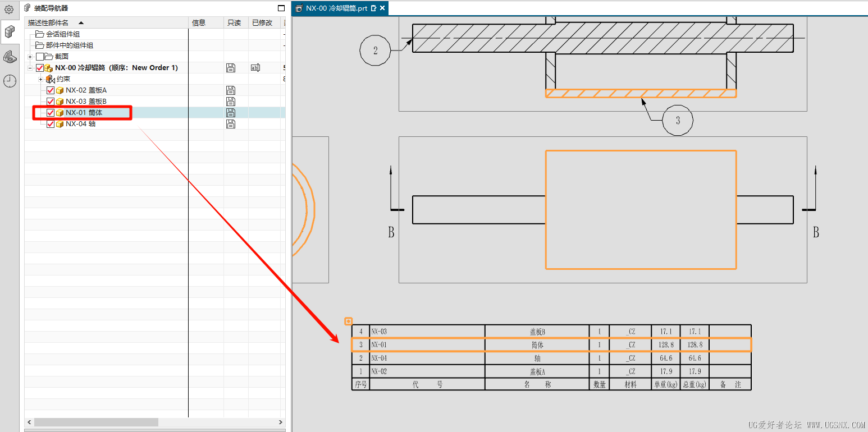Viewport: 868px width, 432px height.
Task: Click balloon number 2 in the drawing
Action: tap(376, 50)
